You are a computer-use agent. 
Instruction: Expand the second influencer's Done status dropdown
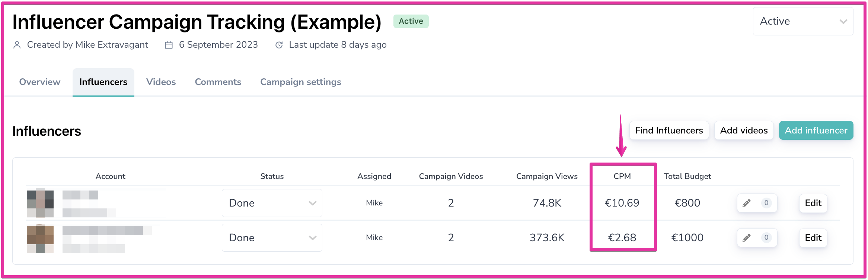click(x=272, y=238)
